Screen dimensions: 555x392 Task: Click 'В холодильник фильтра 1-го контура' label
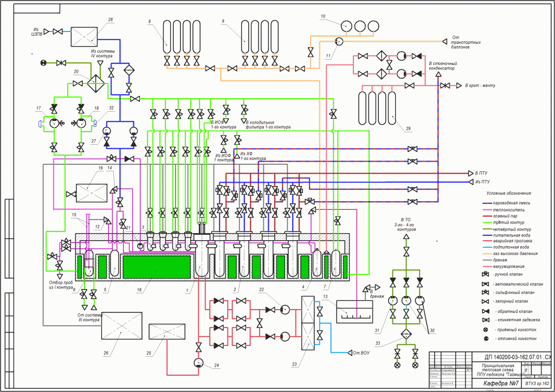click(x=268, y=125)
